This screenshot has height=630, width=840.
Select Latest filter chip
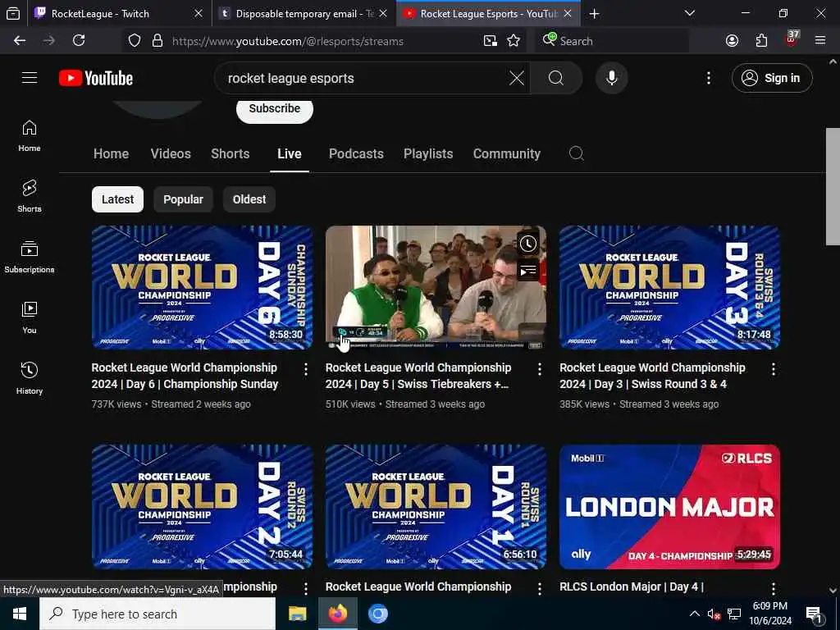click(117, 199)
